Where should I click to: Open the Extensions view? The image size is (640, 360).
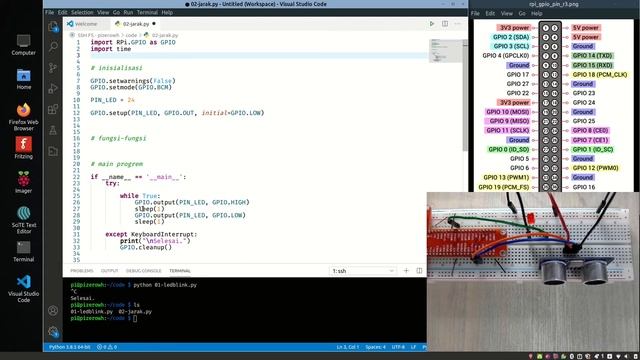[53, 109]
